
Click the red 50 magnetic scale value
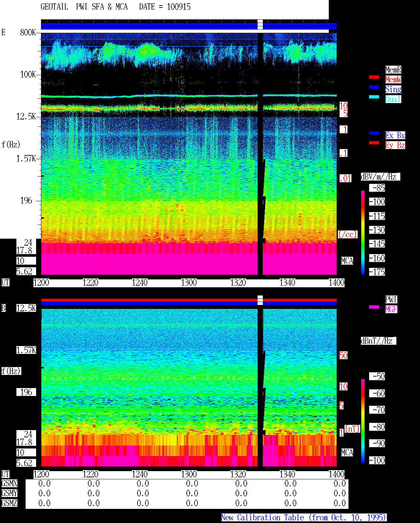343,355
